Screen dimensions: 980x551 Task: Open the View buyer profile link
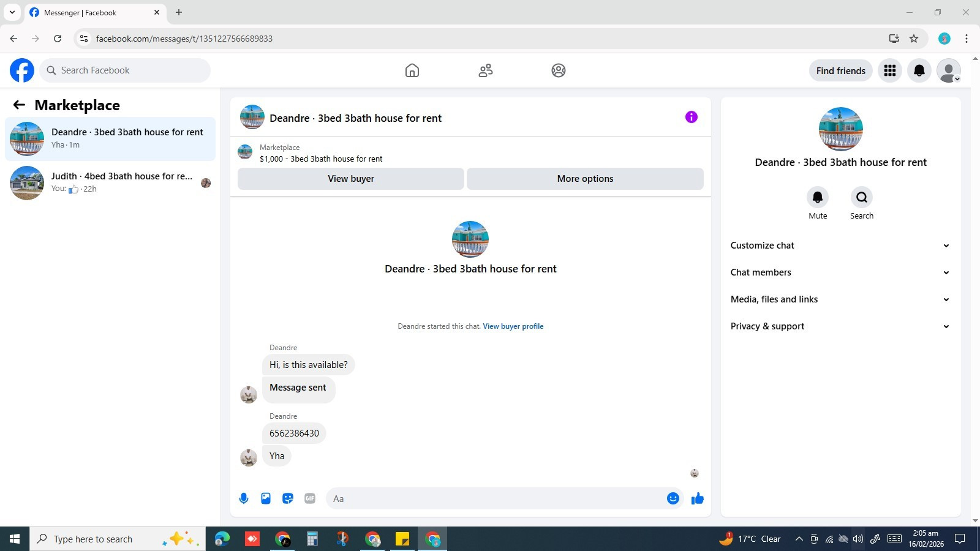click(x=513, y=326)
